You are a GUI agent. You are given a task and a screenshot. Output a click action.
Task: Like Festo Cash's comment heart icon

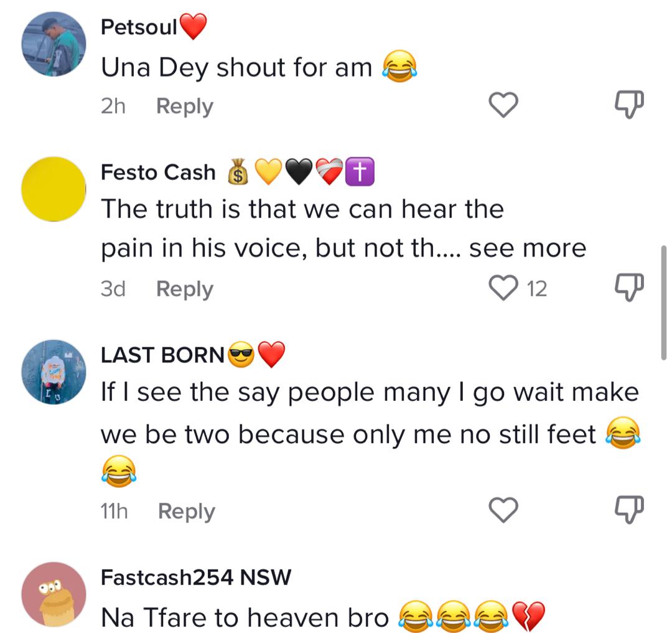[x=503, y=288]
